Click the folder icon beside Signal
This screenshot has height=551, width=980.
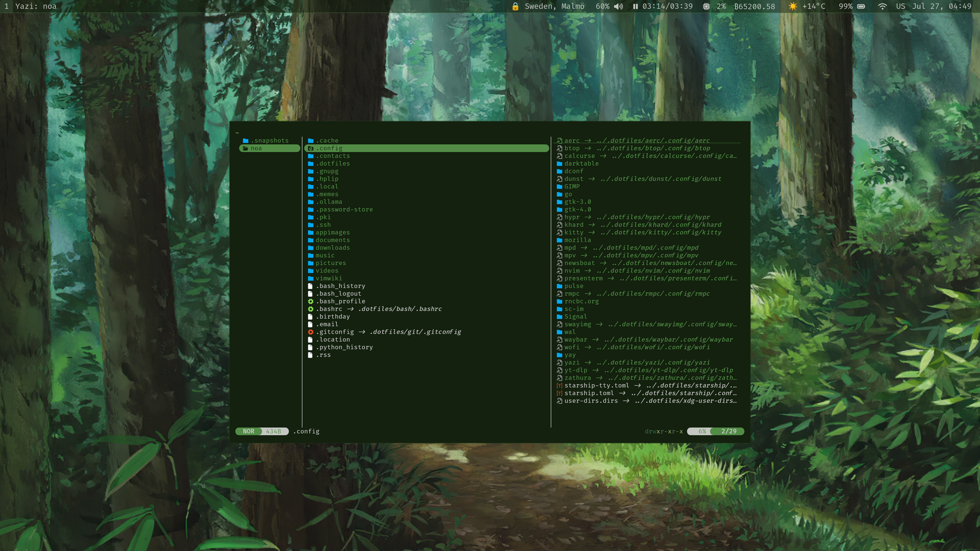point(559,317)
